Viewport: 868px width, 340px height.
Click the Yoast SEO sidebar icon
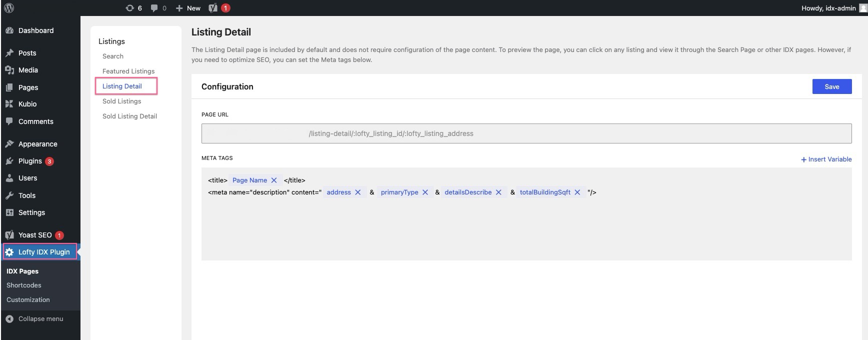pos(9,235)
